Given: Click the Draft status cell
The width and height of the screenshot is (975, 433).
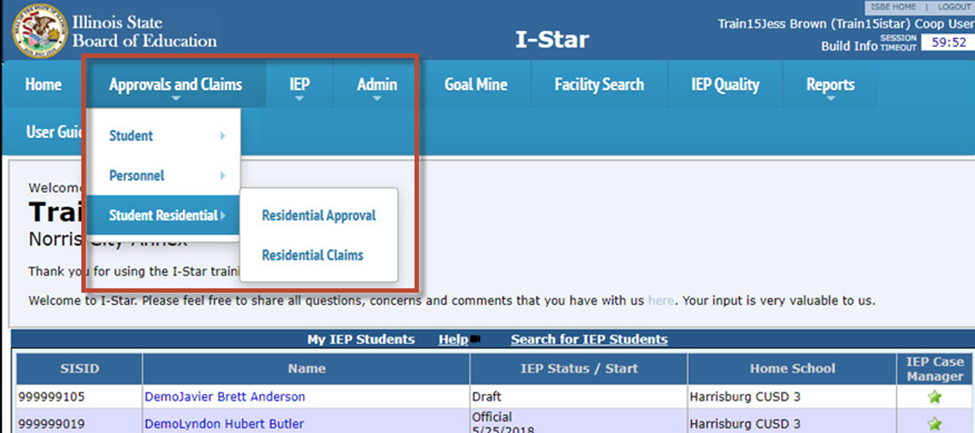Looking at the screenshot, I should pos(579,397).
